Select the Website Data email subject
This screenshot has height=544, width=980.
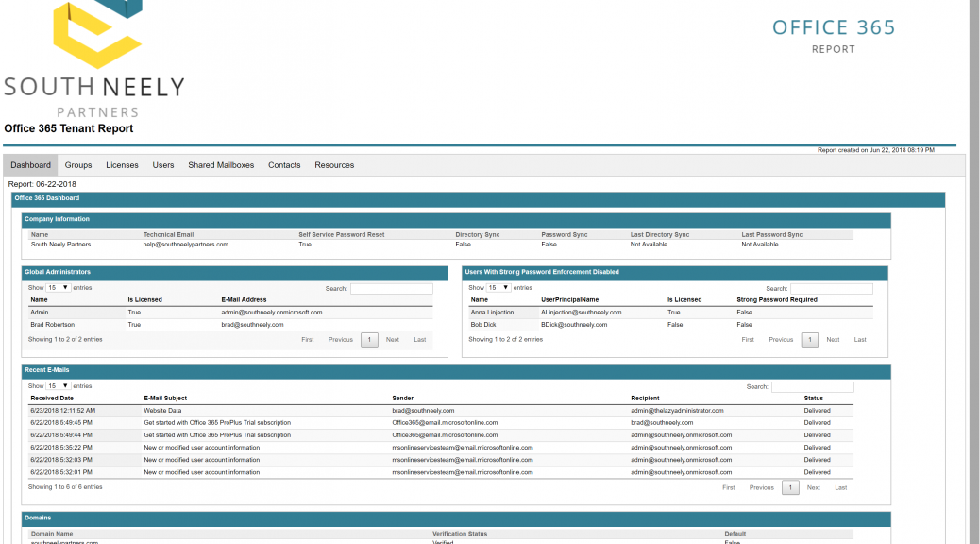click(162, 411)
